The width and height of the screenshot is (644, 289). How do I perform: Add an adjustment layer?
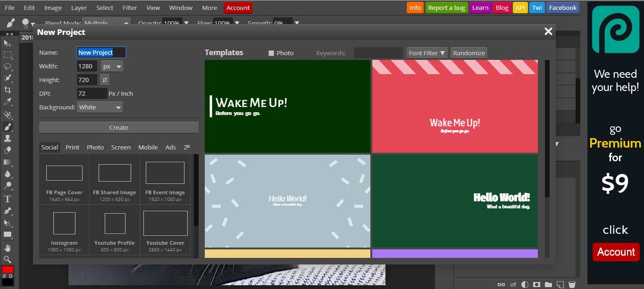525,284
